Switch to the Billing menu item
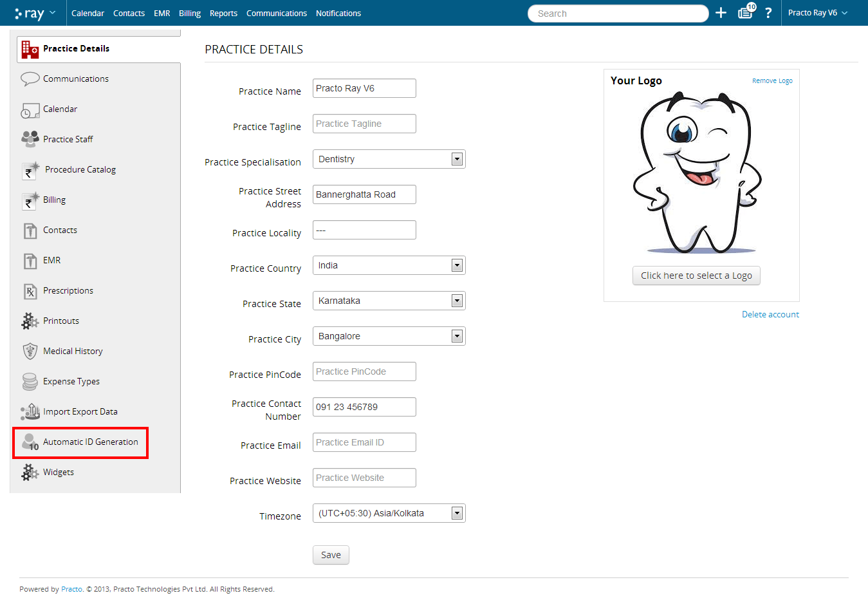 point(189,13)
